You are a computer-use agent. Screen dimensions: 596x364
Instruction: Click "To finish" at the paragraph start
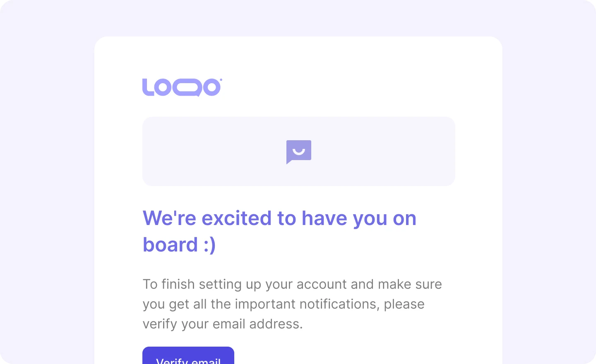(x=169, y=284)
